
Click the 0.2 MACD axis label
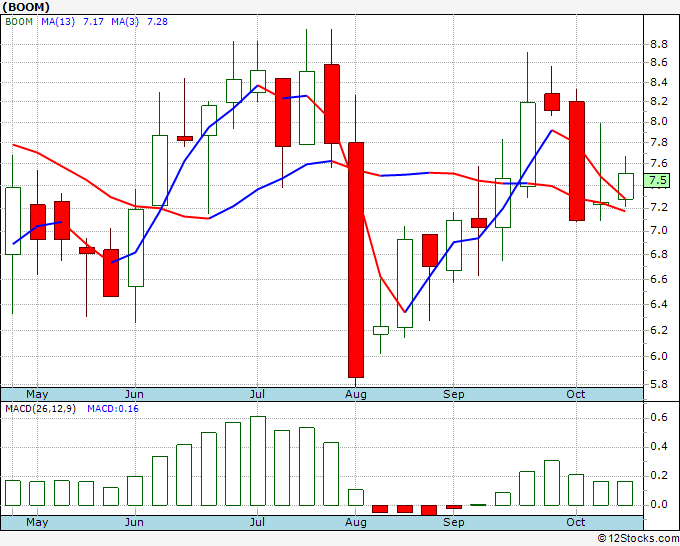click(x=658, y=476)
